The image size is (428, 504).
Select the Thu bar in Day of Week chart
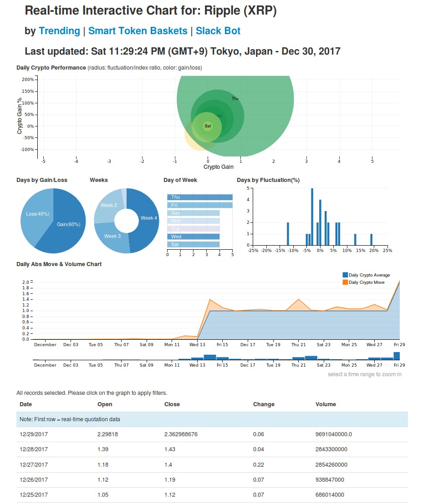(x=199, y=197)
